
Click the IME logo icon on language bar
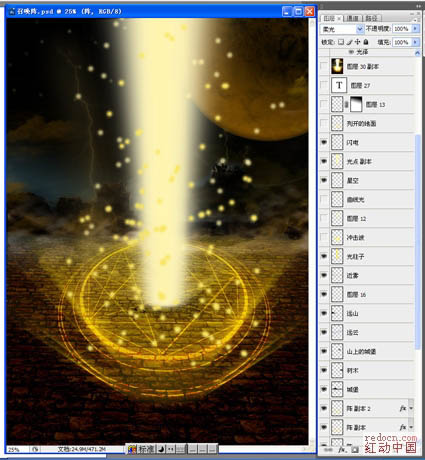132,449
